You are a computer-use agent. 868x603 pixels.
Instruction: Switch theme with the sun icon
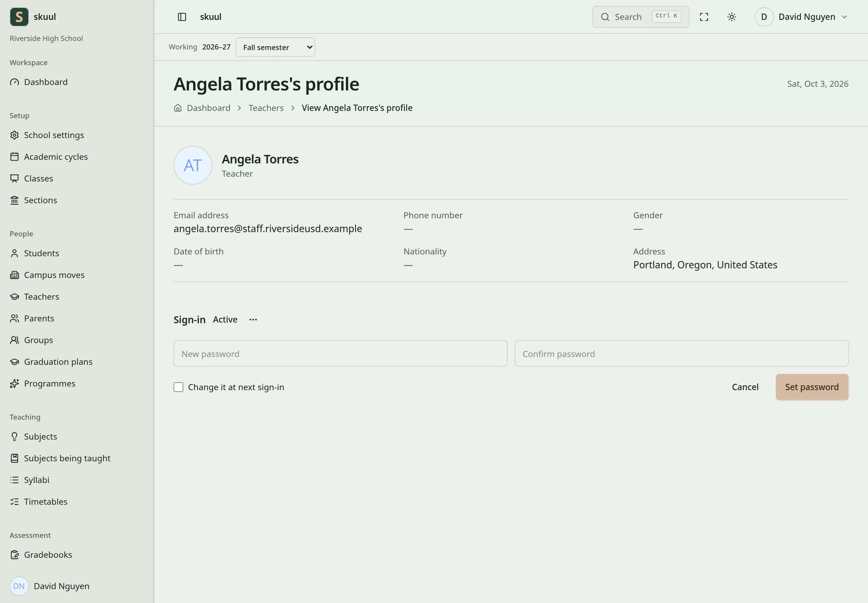tap(732, 17)
